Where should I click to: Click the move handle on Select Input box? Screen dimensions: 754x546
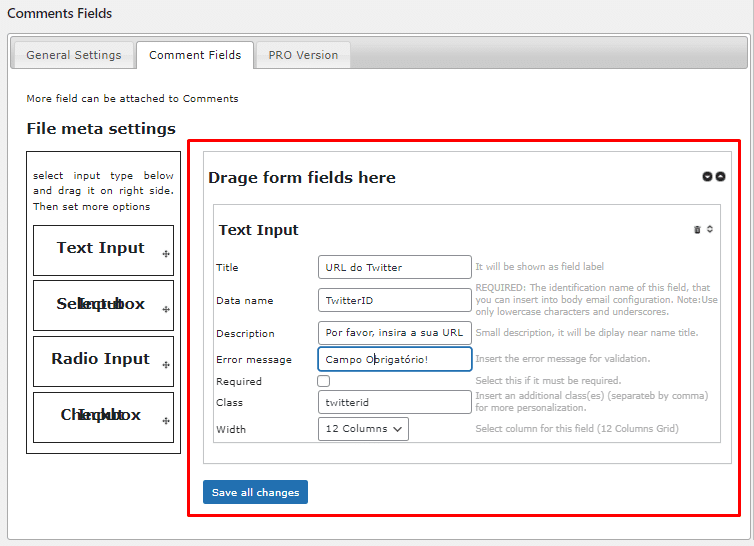click(x=166, y=310)
